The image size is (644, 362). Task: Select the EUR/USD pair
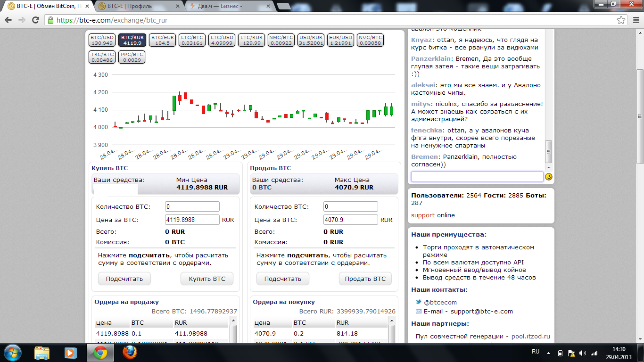tap(341, 40)
